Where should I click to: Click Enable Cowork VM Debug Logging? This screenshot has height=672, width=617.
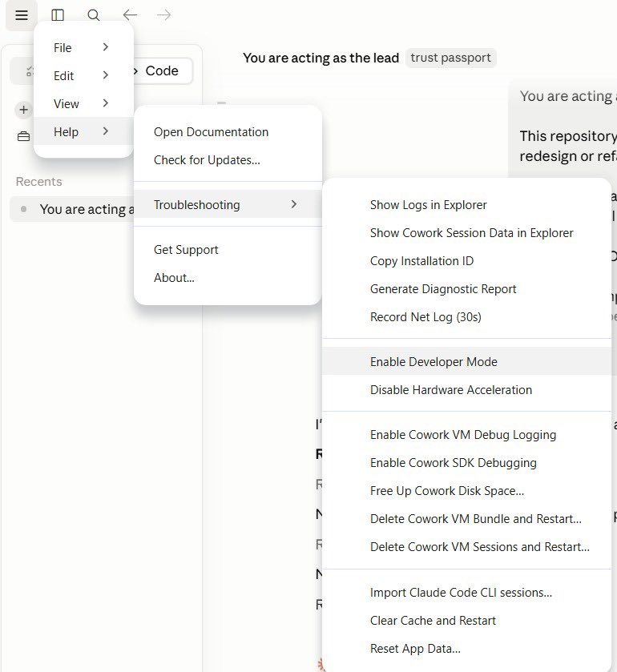point(466,435)
